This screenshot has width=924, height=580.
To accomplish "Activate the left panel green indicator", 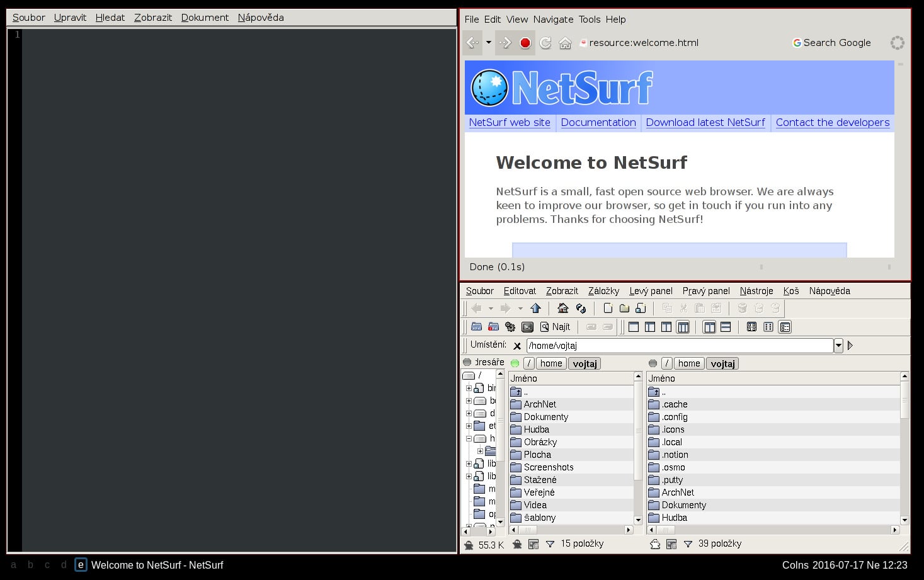I will click(x=515, y=363).
